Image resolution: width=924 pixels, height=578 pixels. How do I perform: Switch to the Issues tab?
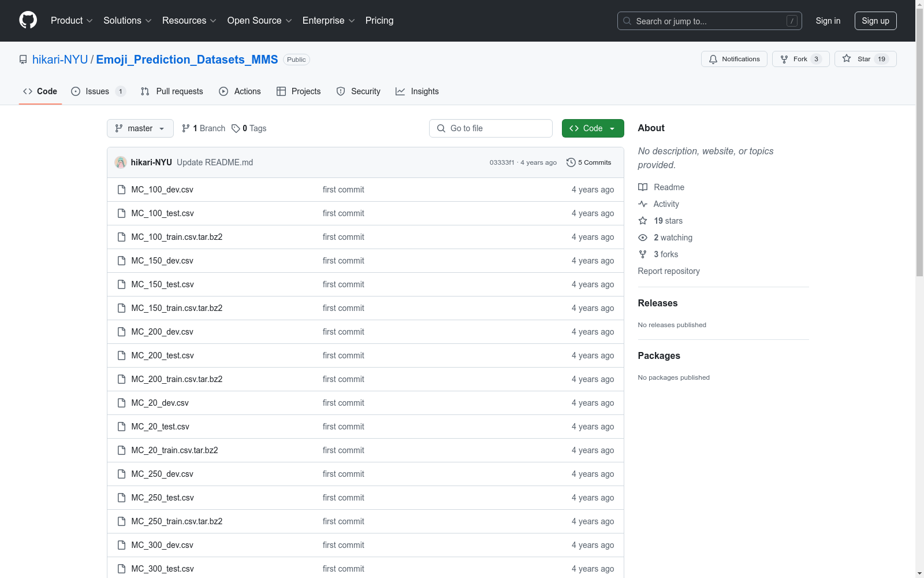tap(98, 91)
